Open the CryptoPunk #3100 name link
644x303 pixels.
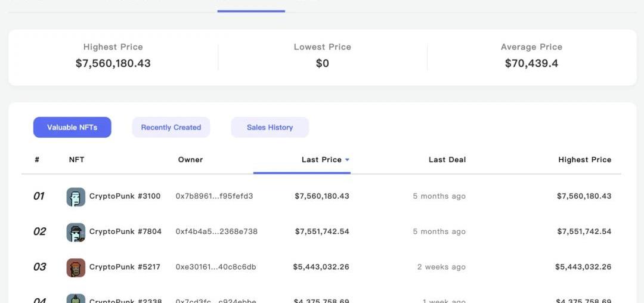[x=125, y=196]
